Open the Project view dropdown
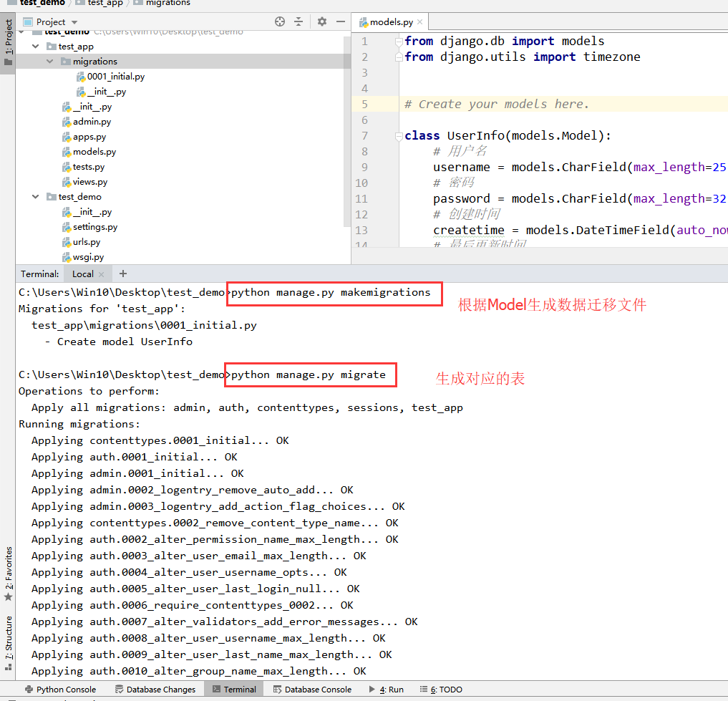 pos(74,22)
